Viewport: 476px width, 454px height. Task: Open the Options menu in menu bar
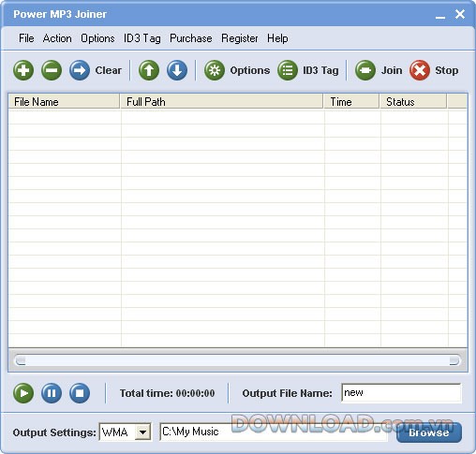point(97,38)
